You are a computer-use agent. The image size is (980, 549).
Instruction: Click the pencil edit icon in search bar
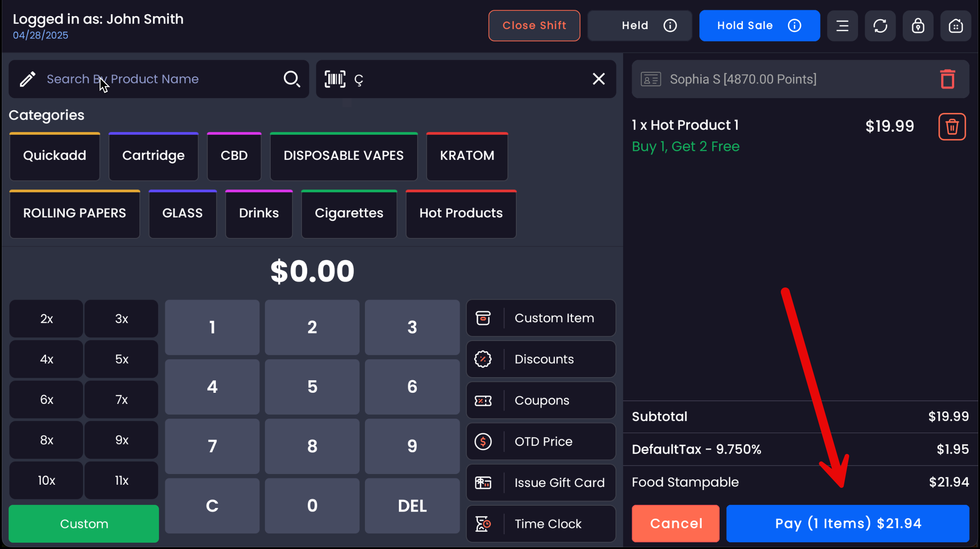pos(27,79)
